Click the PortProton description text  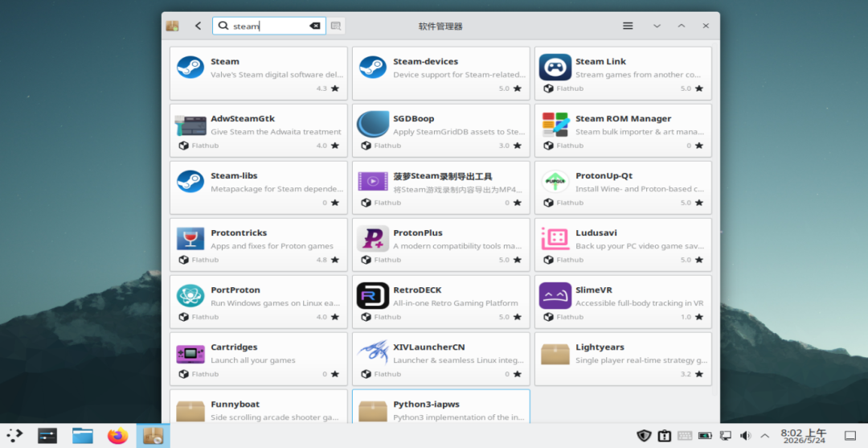(276, 303)
